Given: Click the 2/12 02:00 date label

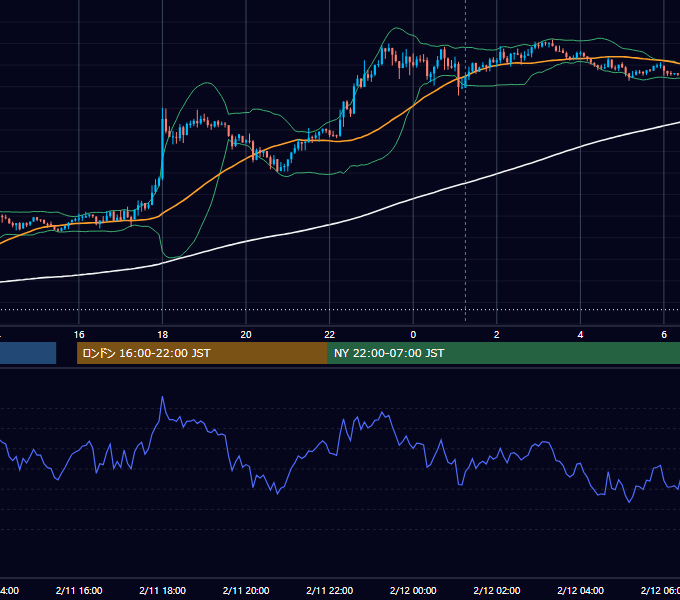Looking at the screenshot, I should [497, 590].
